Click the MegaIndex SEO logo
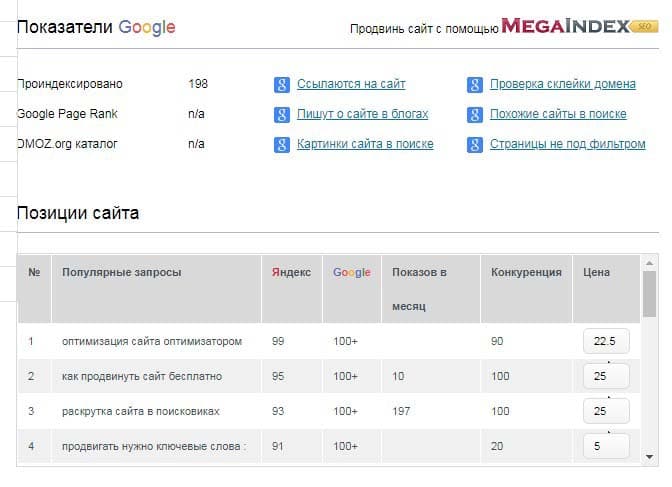672x487 pixels. tap(580, 27)
